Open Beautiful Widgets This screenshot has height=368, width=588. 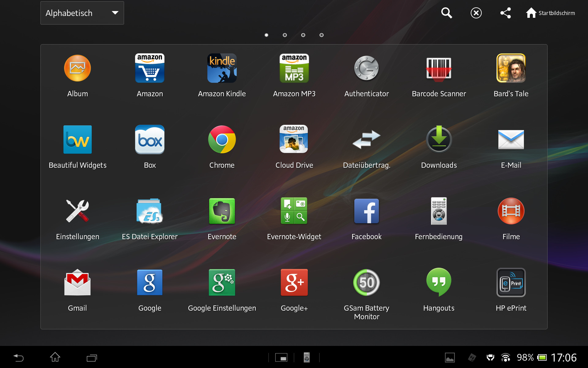77,140
